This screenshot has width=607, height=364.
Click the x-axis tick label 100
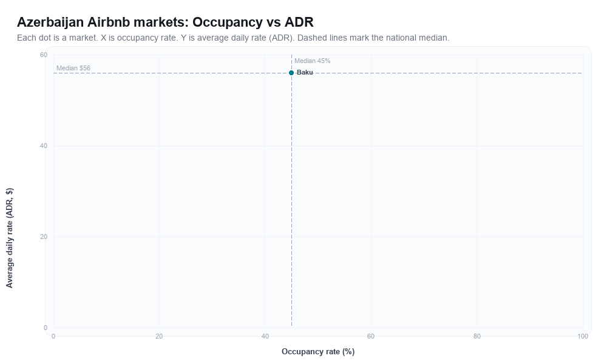(583, 337)
